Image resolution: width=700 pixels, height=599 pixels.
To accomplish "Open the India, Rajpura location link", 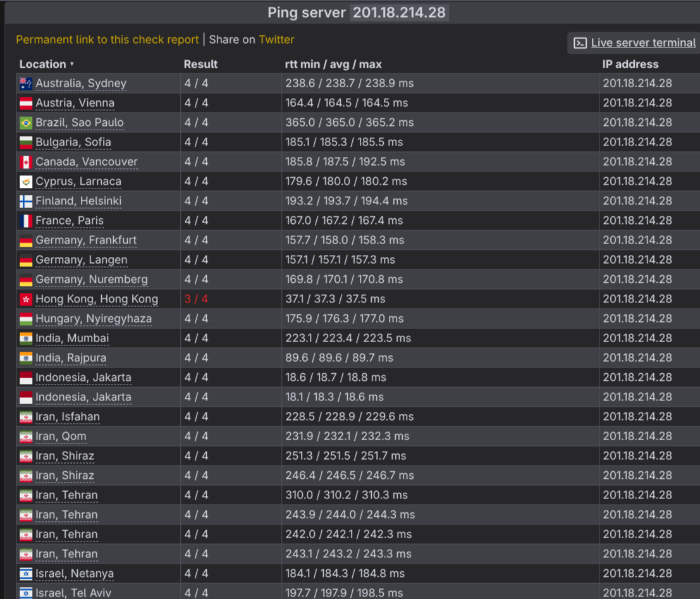I will click(71, 358).
